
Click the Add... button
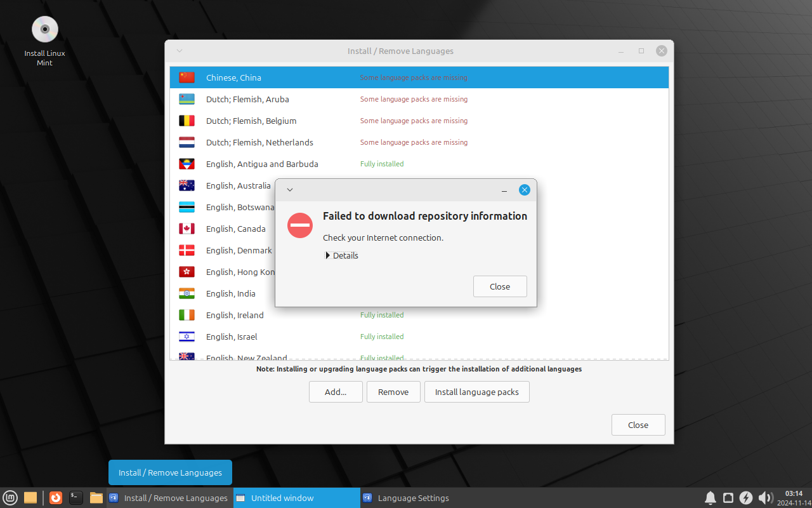(336, 392)
